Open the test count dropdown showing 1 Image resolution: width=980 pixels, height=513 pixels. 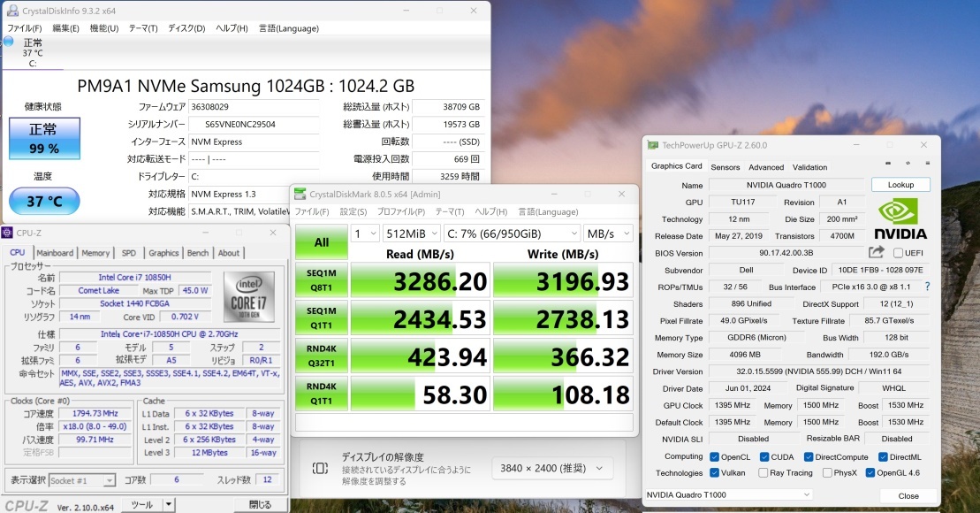pyautogui.click(x=365, y=234)
